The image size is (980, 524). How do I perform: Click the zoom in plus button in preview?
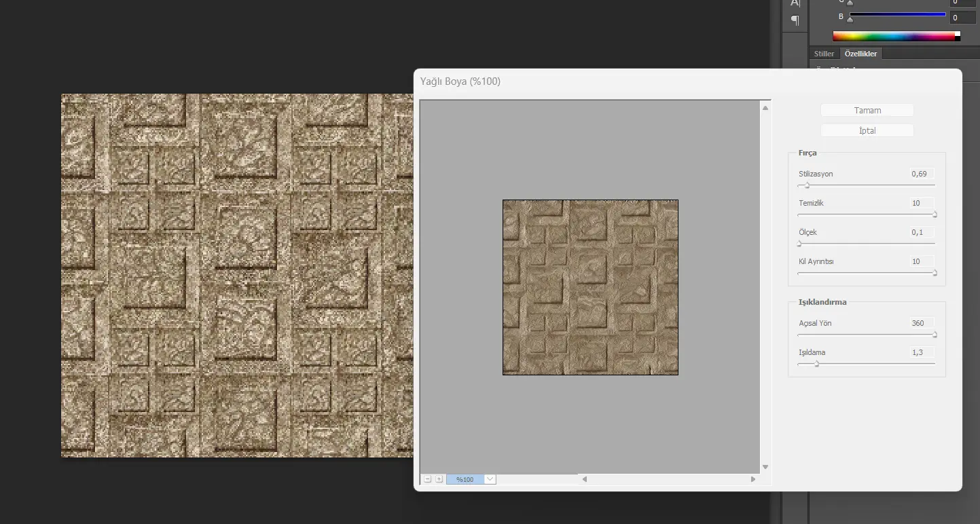tap(439, 479)
